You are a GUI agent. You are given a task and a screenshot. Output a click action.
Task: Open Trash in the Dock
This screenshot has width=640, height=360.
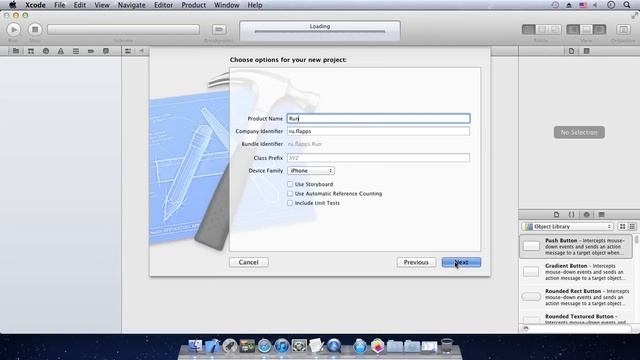(447, 346)
